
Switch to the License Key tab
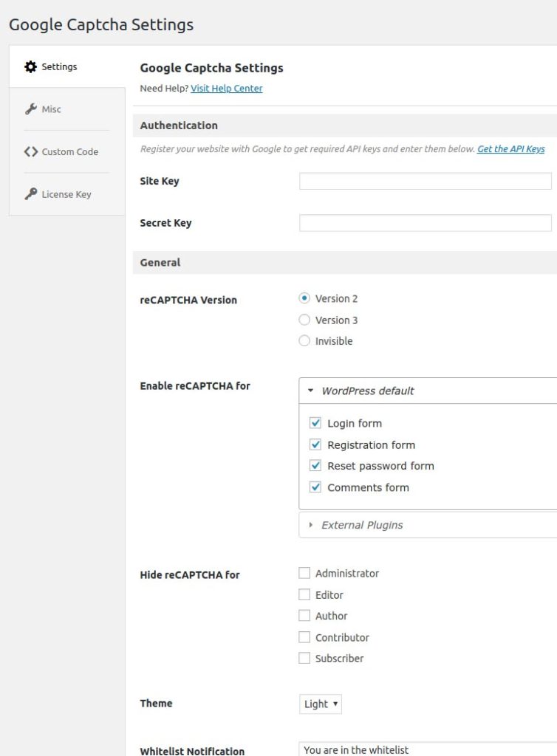coord(67,194)
